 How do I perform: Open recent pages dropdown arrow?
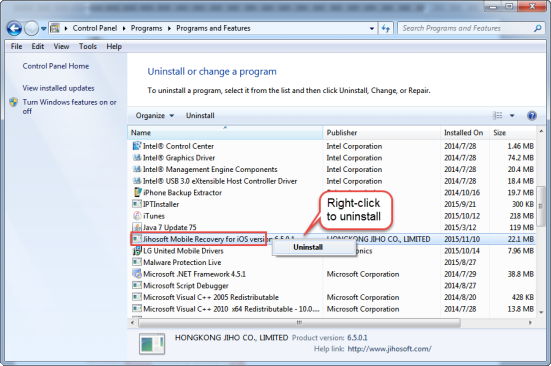click(x=43, y=28)
